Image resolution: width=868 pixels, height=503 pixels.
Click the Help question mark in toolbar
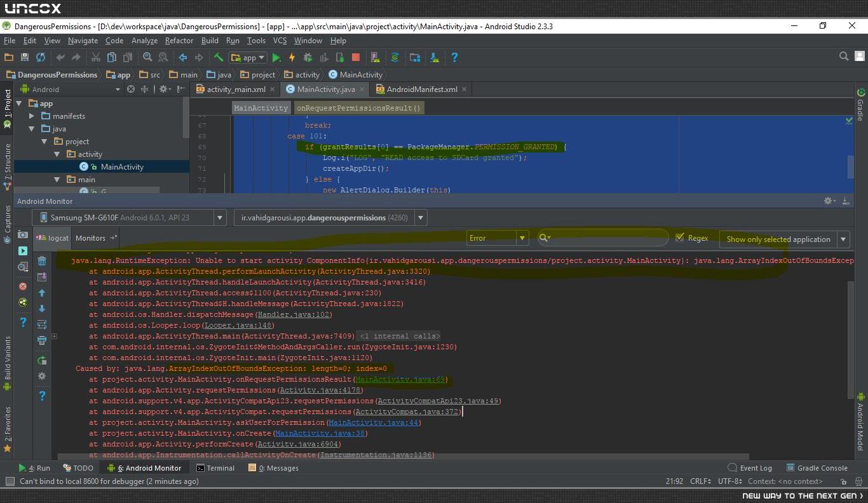click(x=454, y=57)
